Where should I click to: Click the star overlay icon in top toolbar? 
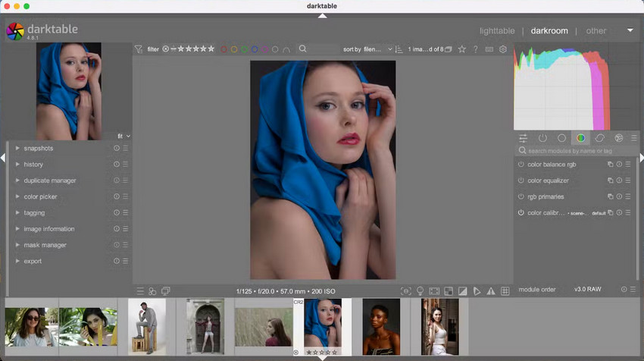click(x=462, y=49)
